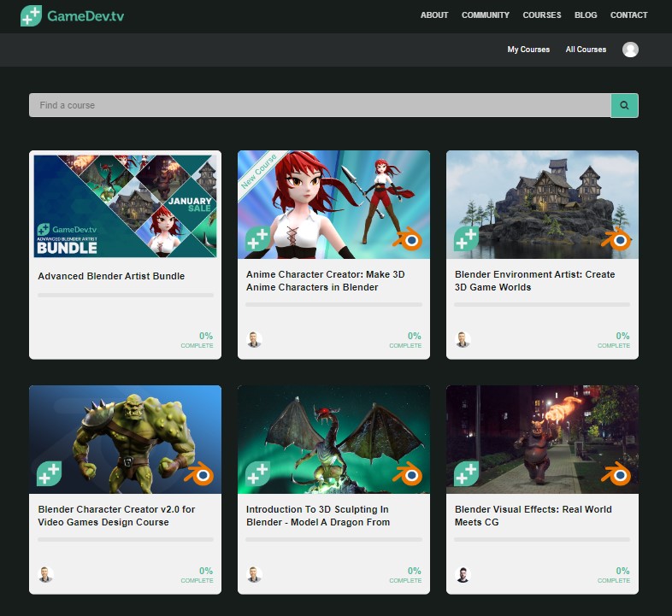The image size is (672, 616).
Task: Click the GameDev.tv logo icon
Action: click(32, 16)
